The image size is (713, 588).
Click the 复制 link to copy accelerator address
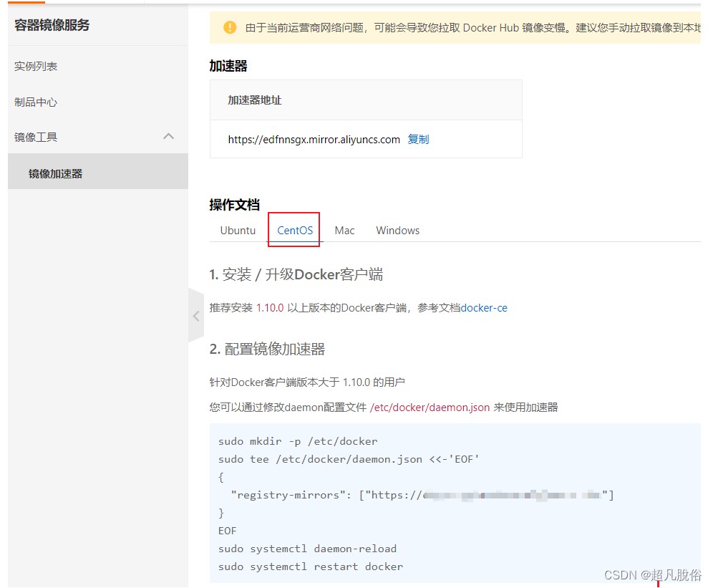418,139
